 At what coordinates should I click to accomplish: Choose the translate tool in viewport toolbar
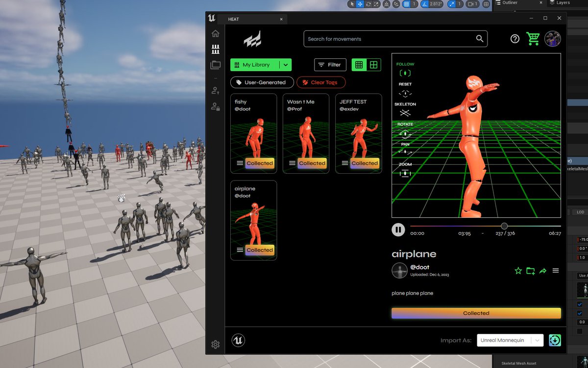(x=360, y=4)
